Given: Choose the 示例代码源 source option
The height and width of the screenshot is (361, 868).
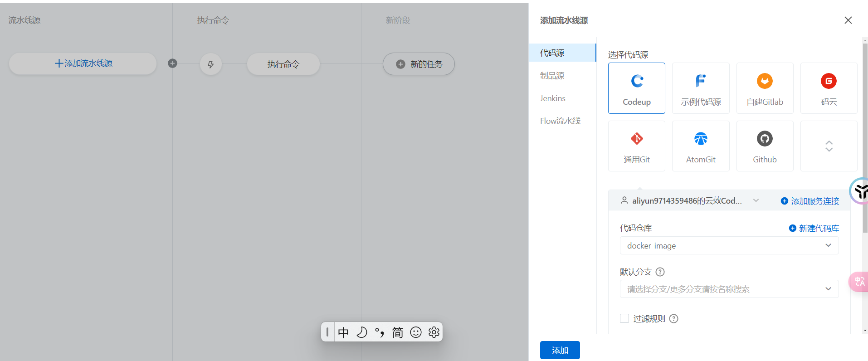Looking at the screenshot, I should coord(700,88).
